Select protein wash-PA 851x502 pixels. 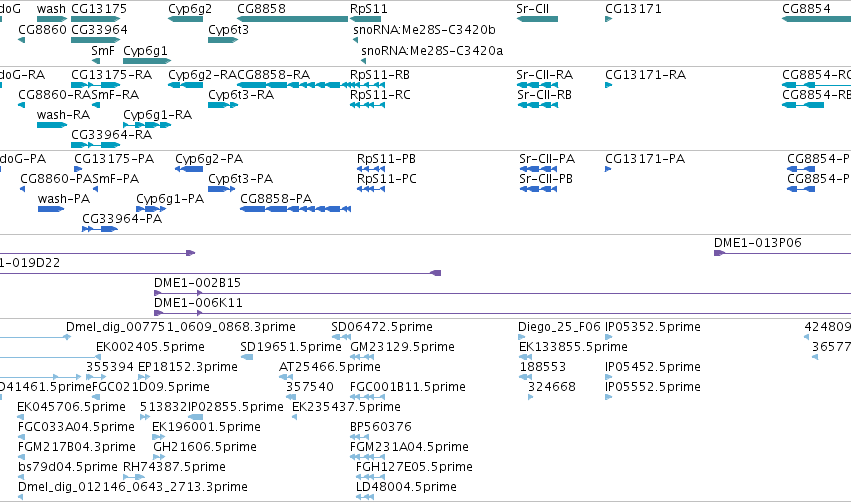pyautogui.click(x=64, y=199)
